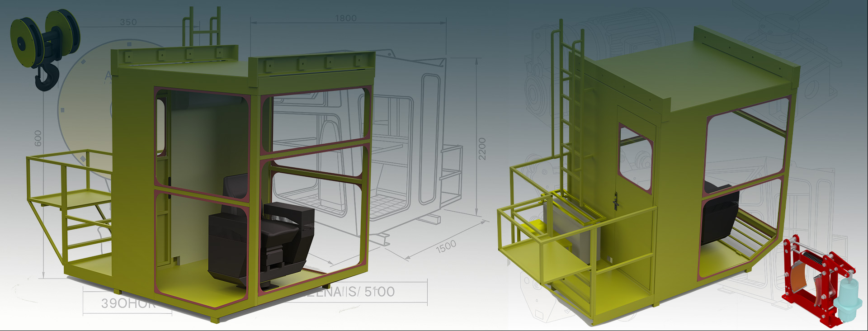Click the 1800 dimension label

[346, 18]
